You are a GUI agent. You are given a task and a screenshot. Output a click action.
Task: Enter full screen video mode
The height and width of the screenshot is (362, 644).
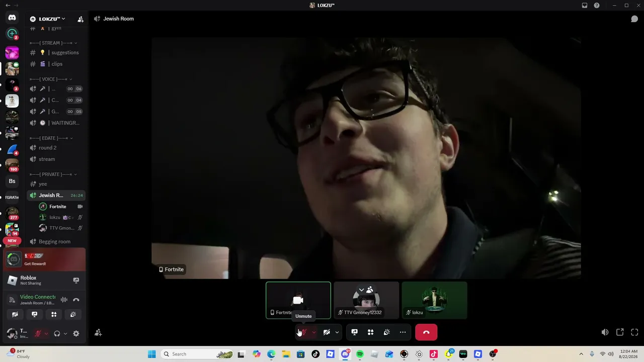[x=634, y=332]
